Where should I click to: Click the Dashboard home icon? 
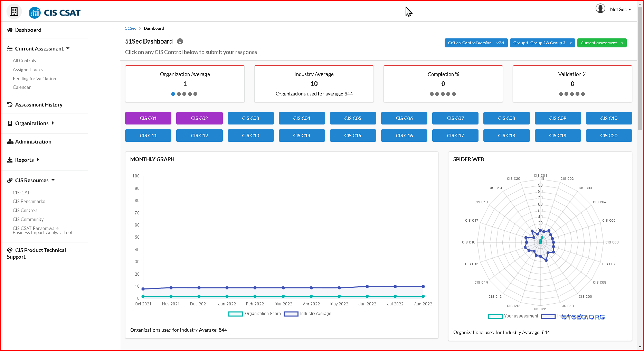10,30
